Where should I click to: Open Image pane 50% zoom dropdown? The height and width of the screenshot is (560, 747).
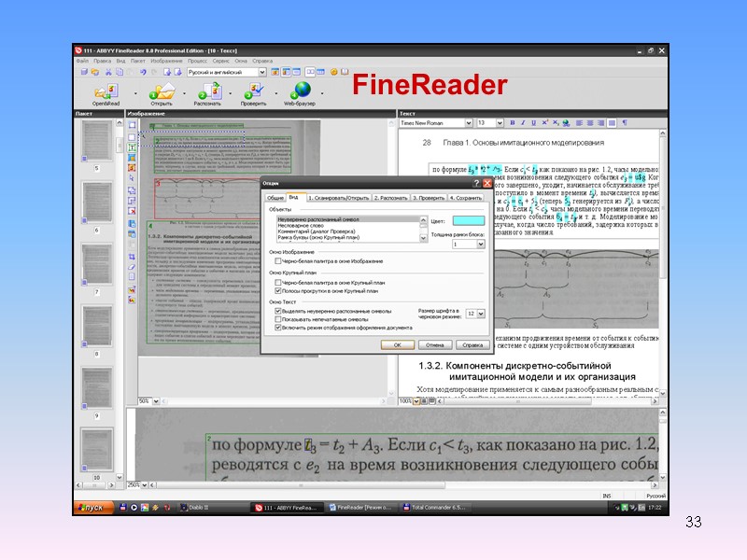(156, 401)
